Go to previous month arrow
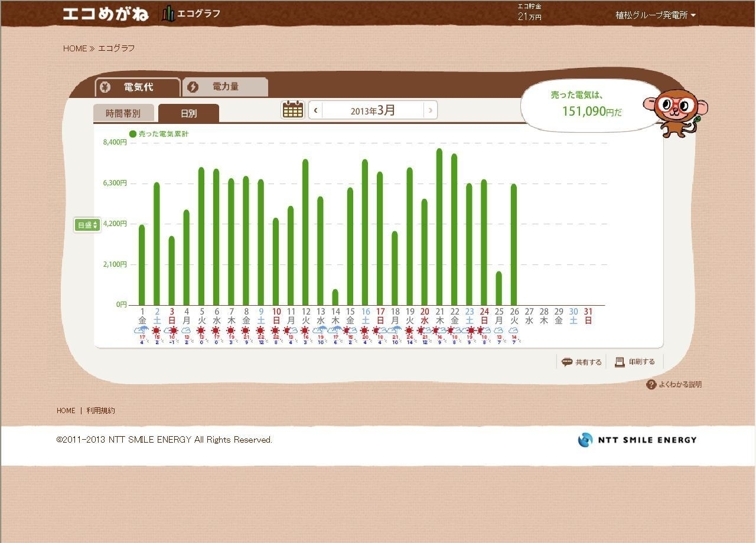 (315, 110)
